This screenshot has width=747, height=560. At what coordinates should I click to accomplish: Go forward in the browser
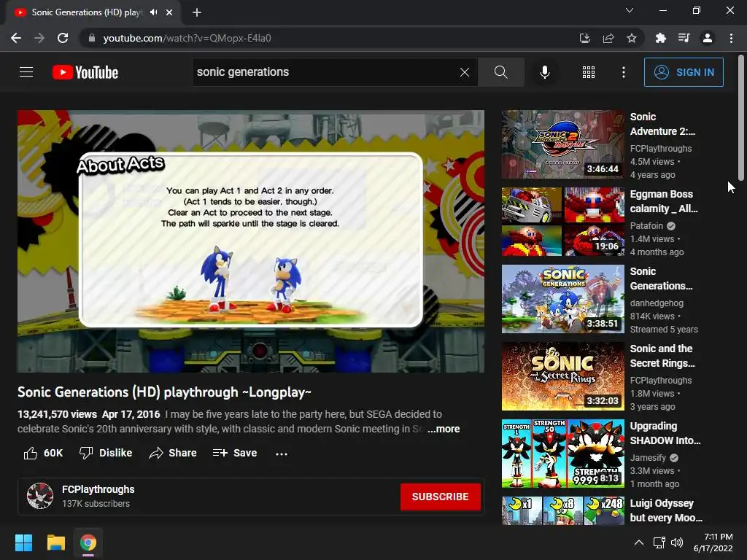click(39, 38)
